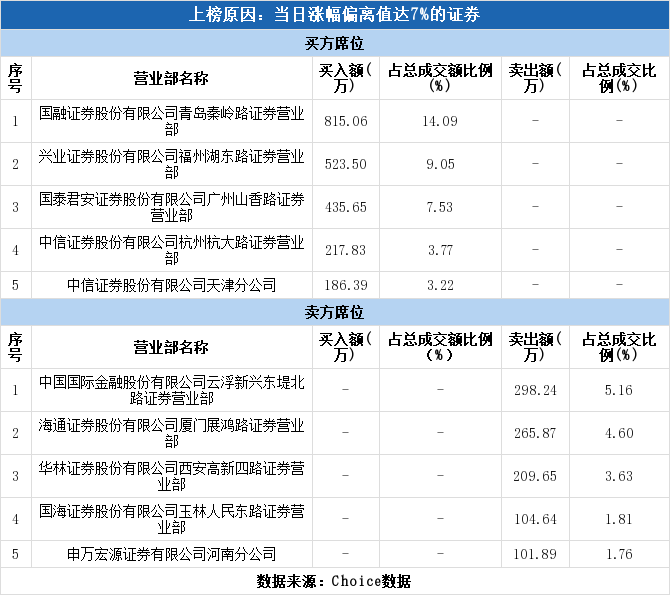
Task: Select '国泰君安证券股份有限公司广州山香路证券营业部' row
Action: point(335,207)
